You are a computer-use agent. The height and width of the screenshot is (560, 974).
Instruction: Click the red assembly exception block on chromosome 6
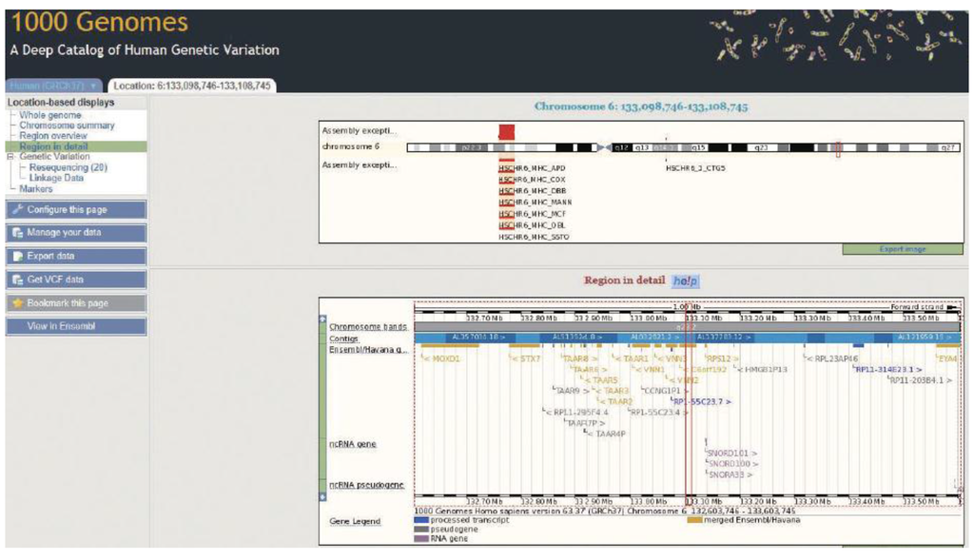click(x=506, y=131)
